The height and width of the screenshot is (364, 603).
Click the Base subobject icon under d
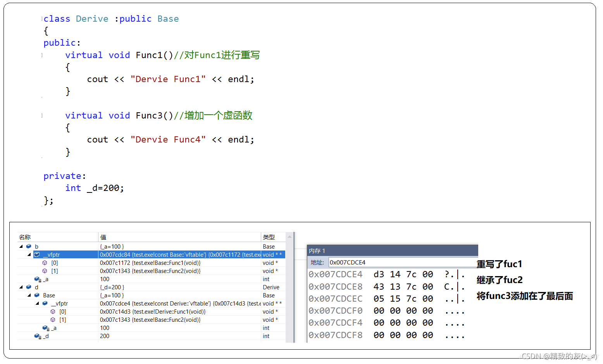point(37,295)
